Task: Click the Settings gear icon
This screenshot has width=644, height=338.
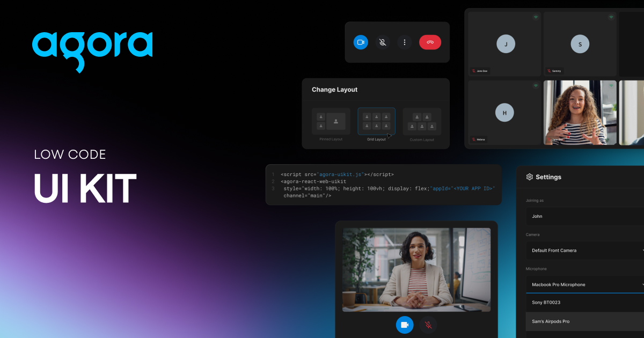Action: click(x=530, y=177)
